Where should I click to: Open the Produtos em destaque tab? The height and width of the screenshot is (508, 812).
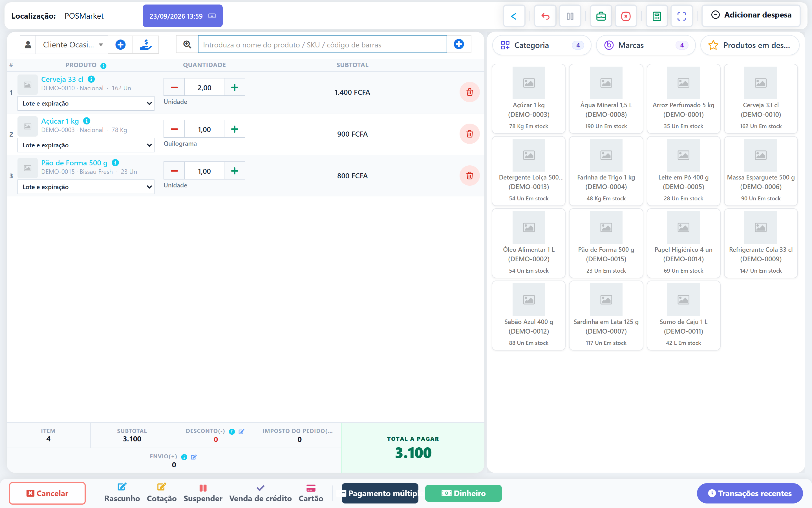coord(750,45)
